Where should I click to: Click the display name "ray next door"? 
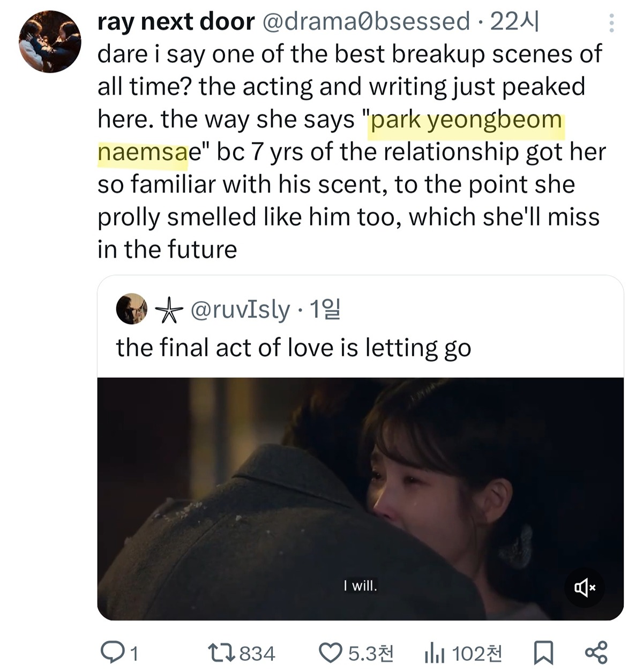tap(176, 22)
